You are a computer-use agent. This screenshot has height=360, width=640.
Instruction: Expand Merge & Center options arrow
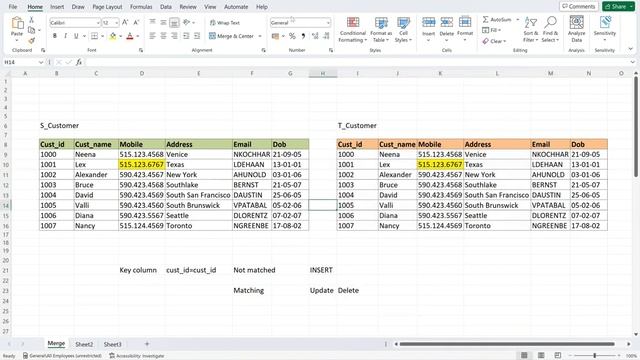point(260,36)
